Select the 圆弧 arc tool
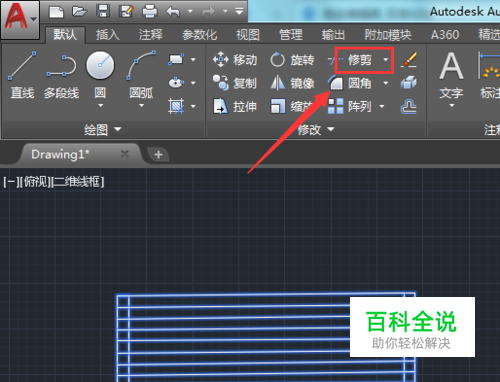This screenshot has height=382, width=500. pyautogui.click(x=141, y=74)
